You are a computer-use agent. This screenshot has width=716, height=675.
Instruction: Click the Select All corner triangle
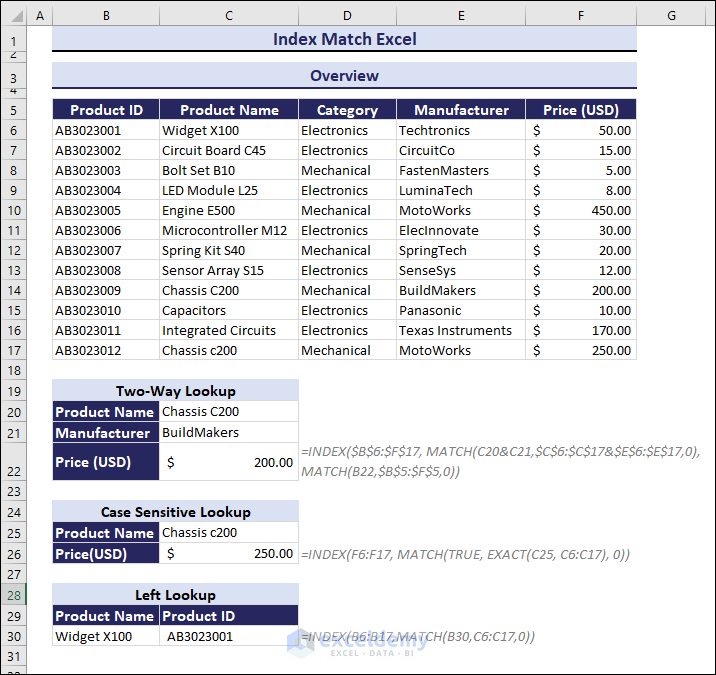(16, 16)
